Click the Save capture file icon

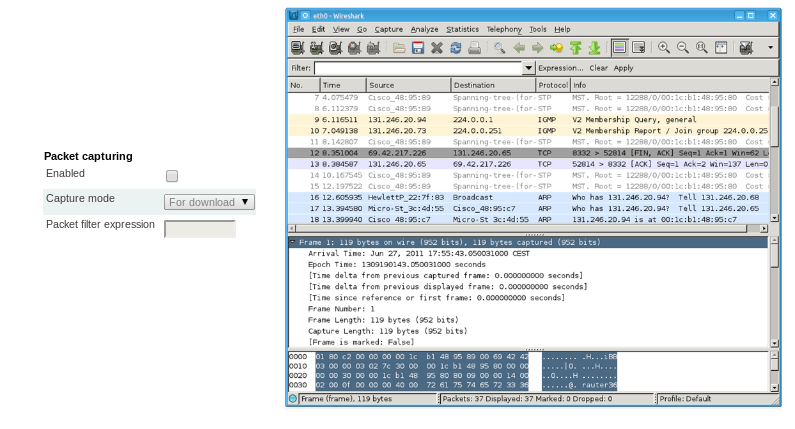click(418, 47)
